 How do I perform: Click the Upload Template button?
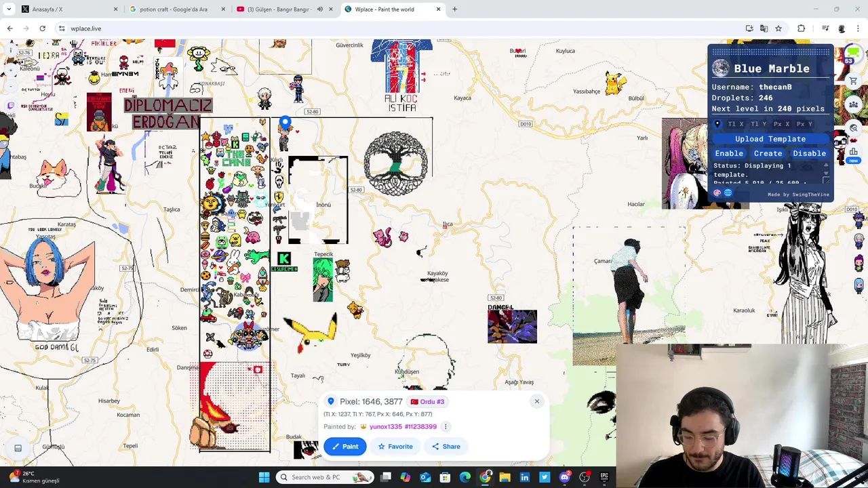[x=770, y=139]
